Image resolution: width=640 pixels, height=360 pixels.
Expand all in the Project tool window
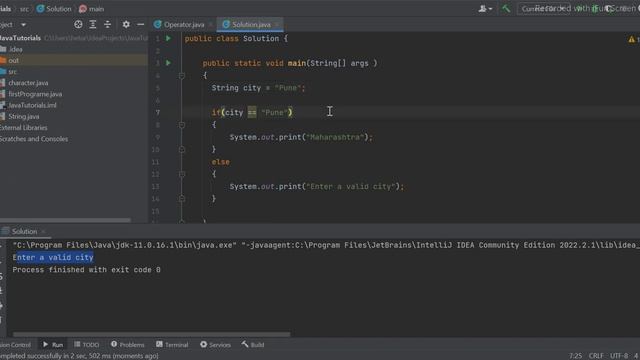coord(93,24)
